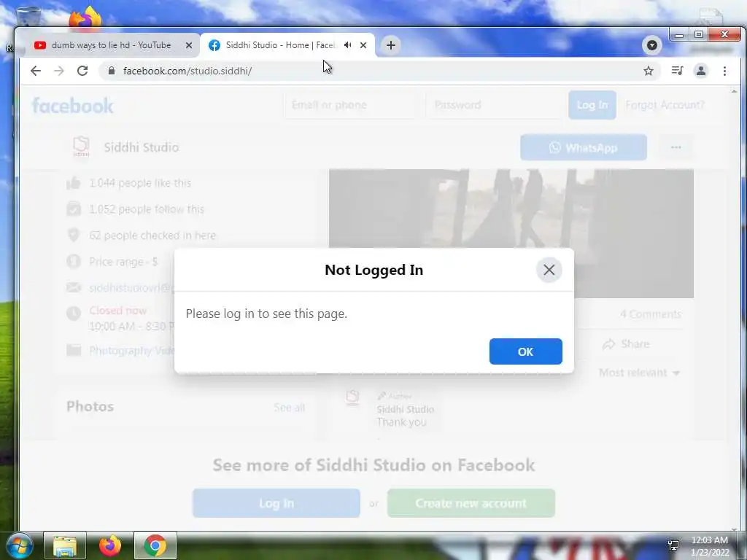
Task: Mute the Siddhi Studio tab audio icon
Action: 348,45
